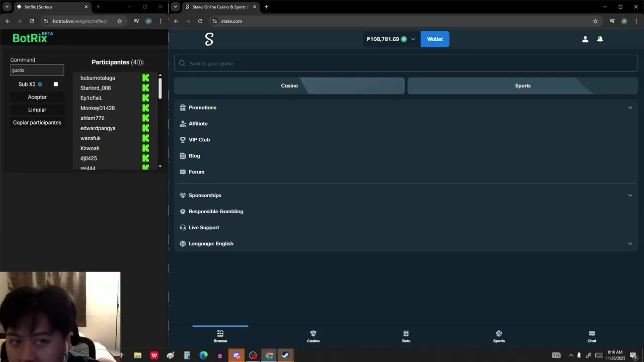Click the participants list scroll up arrow
The height and width of the screenshot is (362, 644).
(160, 75)
